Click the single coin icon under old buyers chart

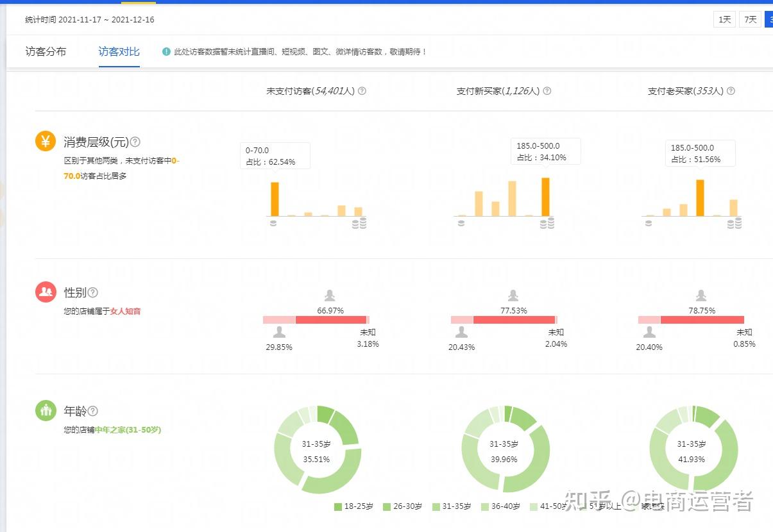click(649, 223)
